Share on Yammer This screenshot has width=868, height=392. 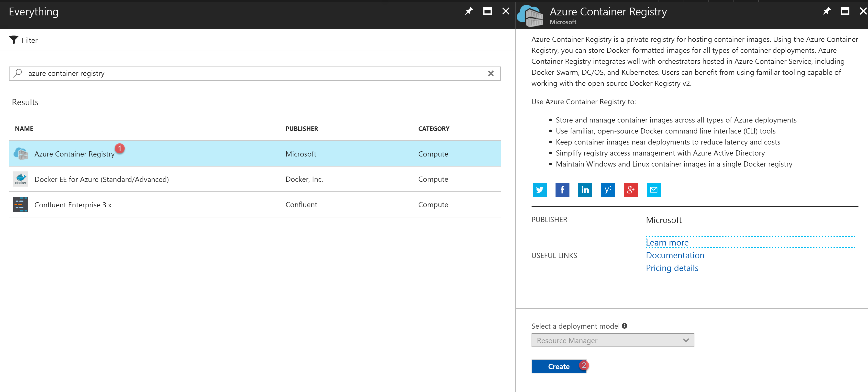pyautogui.click(x=608, y=190)
